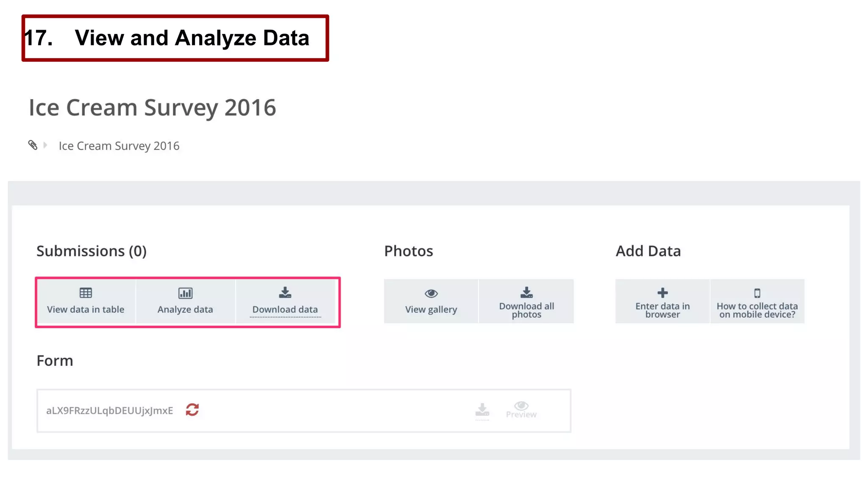Open View data in table
Viewport: 868px width, 488px height.
86,301
